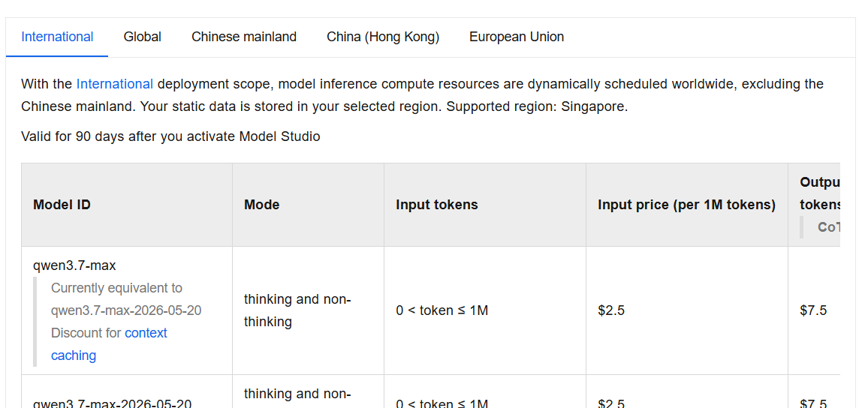Image resolution: width=868 pixels, height=408 pixels.
Task: Click 'Currently equivalent to' note text
Action: click(x=117, y=288)
